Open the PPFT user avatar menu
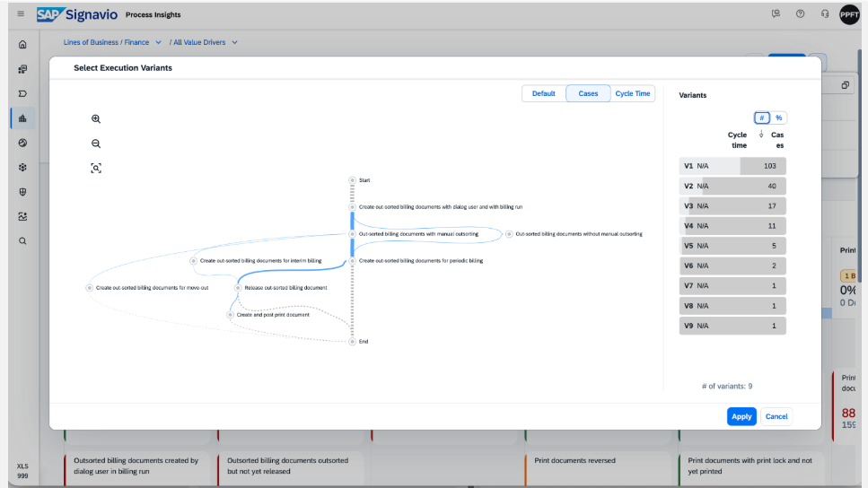This screenshot has width=868, height=488. [849, 14]
